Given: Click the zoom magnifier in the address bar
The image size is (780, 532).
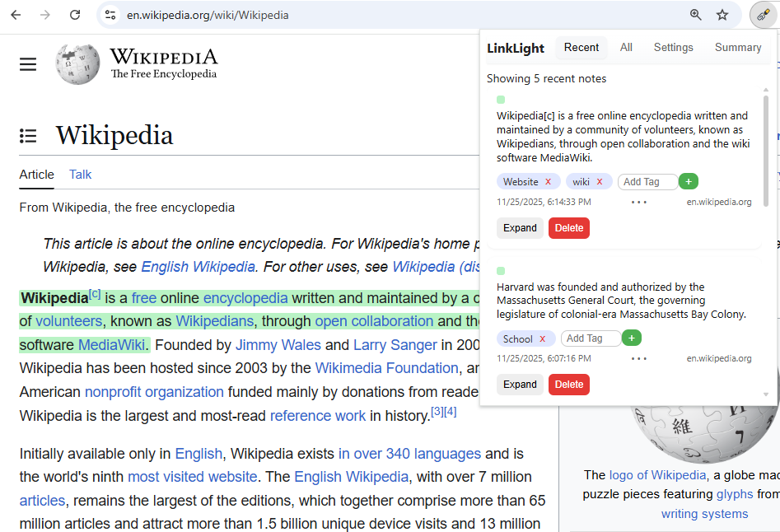Looking at the screenshot, I should tap(696, 15).
